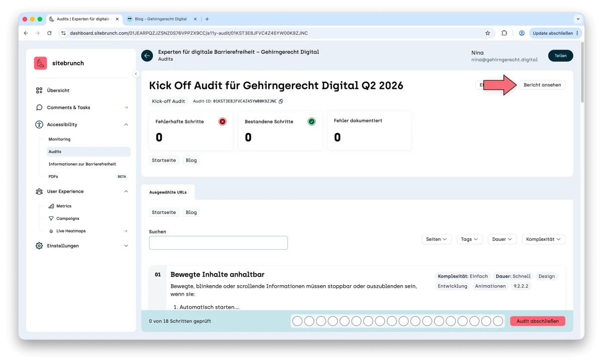The image size is (603, 364).
Task: Click the pink arrow beside Live Heatmaps
Action: point(126,231)
